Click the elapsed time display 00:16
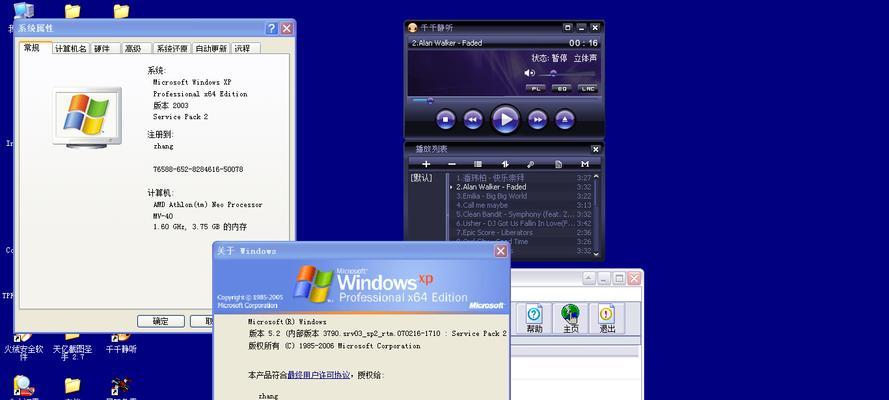This screenshot has height=400, width=889. point(583,43)
